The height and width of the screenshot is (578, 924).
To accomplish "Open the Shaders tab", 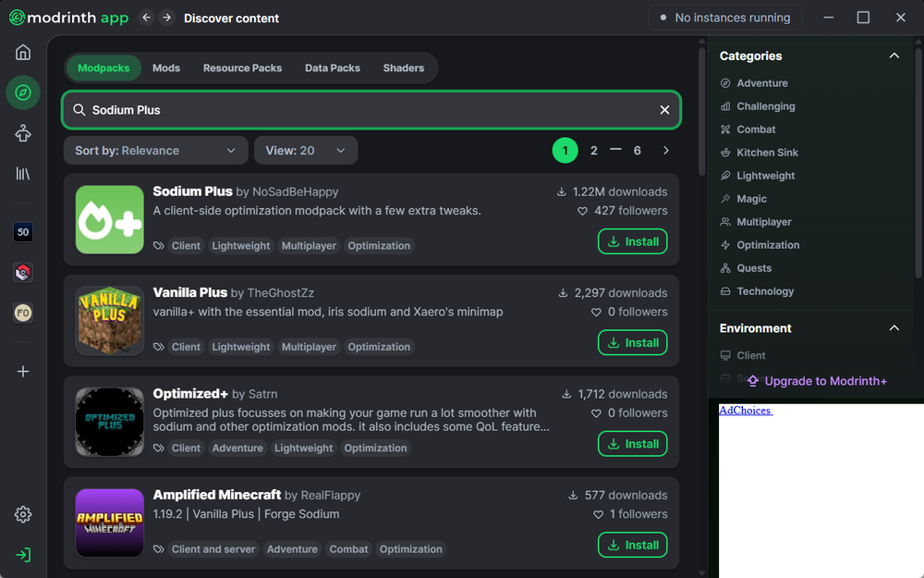I will click(x=403, y=68).
